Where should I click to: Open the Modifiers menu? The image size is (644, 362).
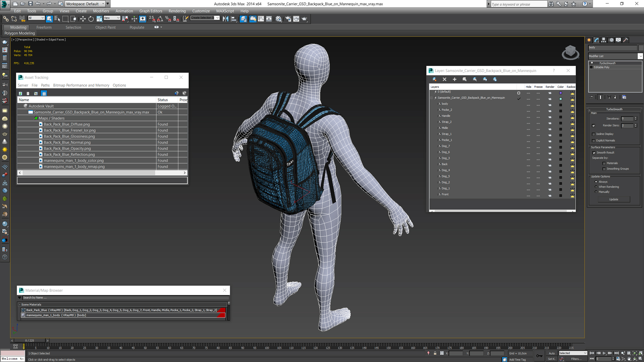(101, 11)
